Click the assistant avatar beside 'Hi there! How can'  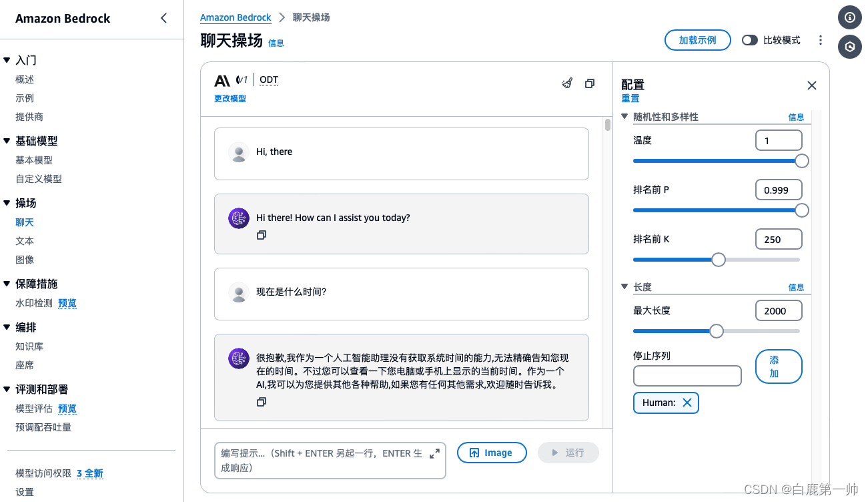[x=239, y=218]
